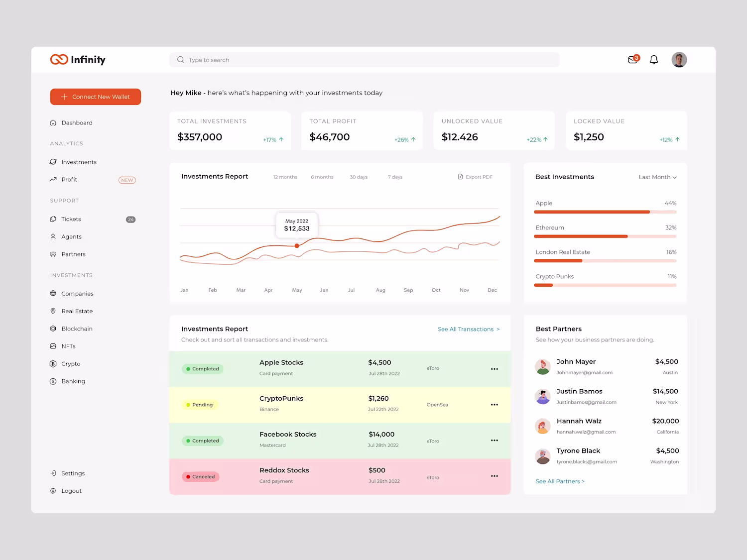
Task: Select the 6 months chart range
Action: tap(322, 177)
